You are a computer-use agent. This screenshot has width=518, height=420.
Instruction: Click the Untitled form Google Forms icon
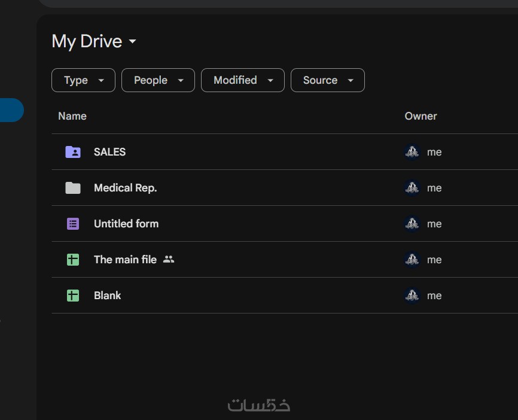pyautogui.click(x=73, y=224)
